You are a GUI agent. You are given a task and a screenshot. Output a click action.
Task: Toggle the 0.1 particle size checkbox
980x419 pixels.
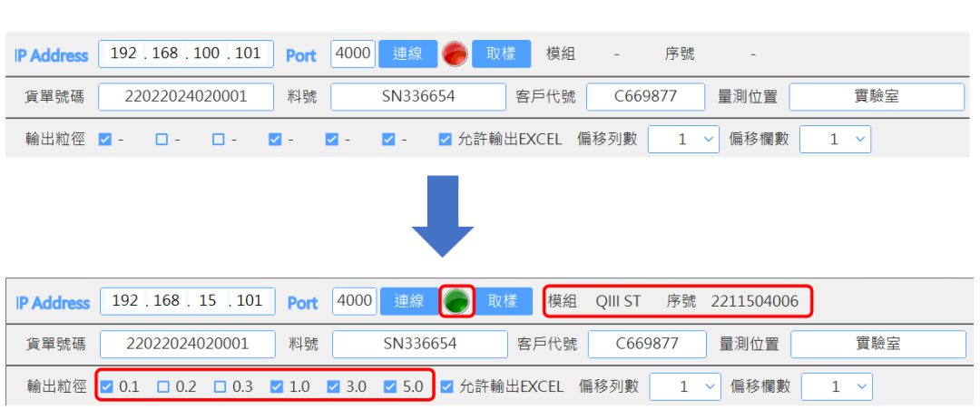click(106, 386)
